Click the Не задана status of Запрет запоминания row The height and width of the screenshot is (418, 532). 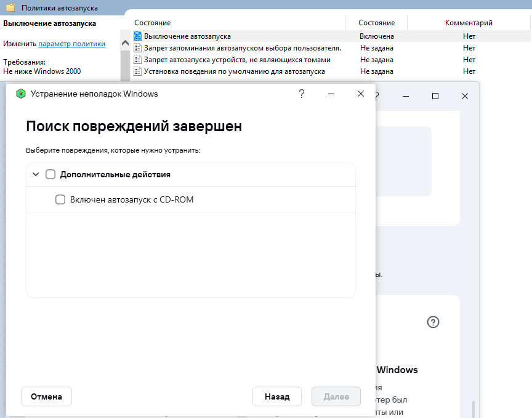[377, 48]
